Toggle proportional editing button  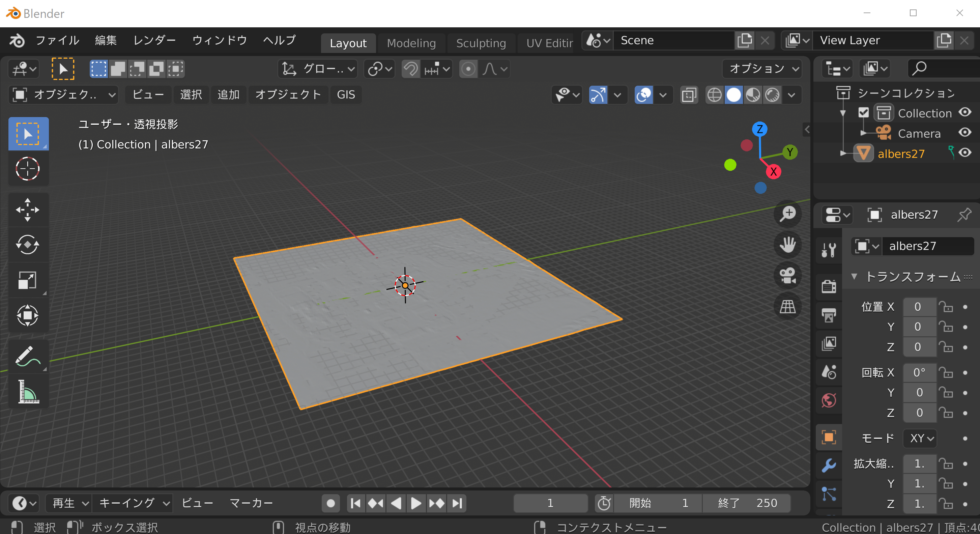pos(468,69)
